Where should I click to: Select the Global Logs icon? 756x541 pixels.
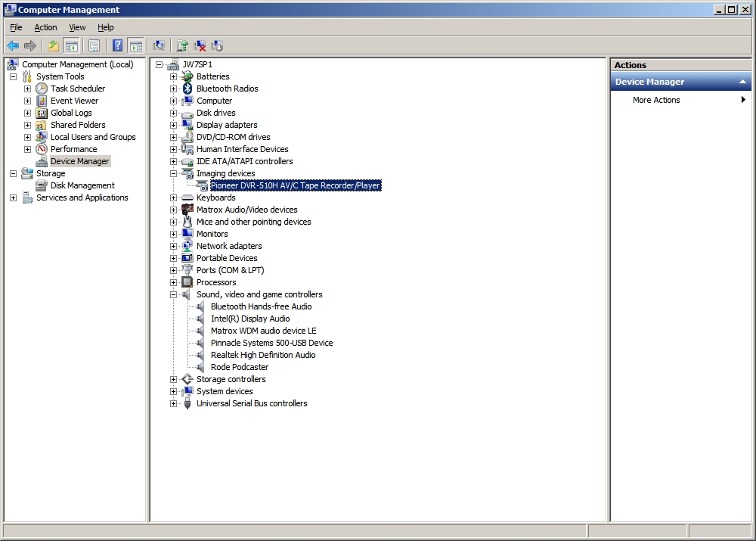click(42, 113)
